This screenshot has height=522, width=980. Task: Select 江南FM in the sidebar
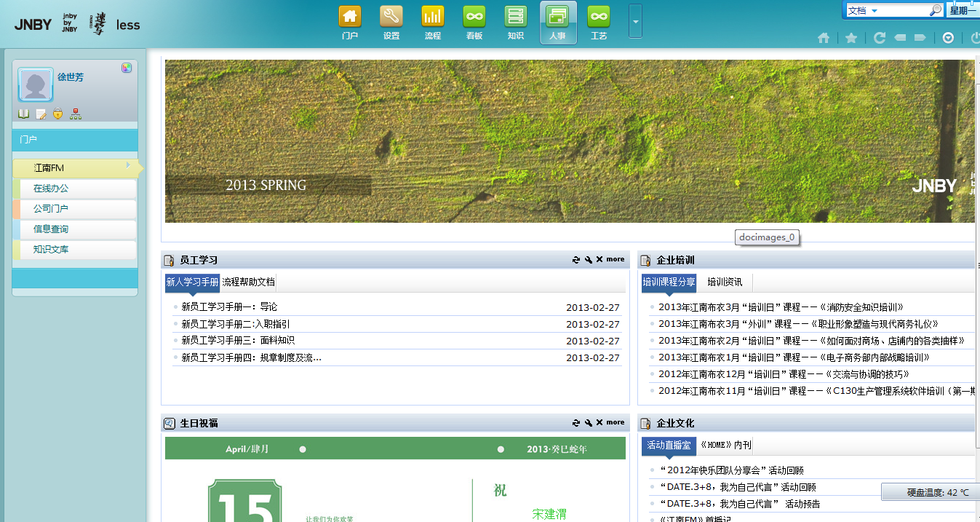[x=75, y=168]
